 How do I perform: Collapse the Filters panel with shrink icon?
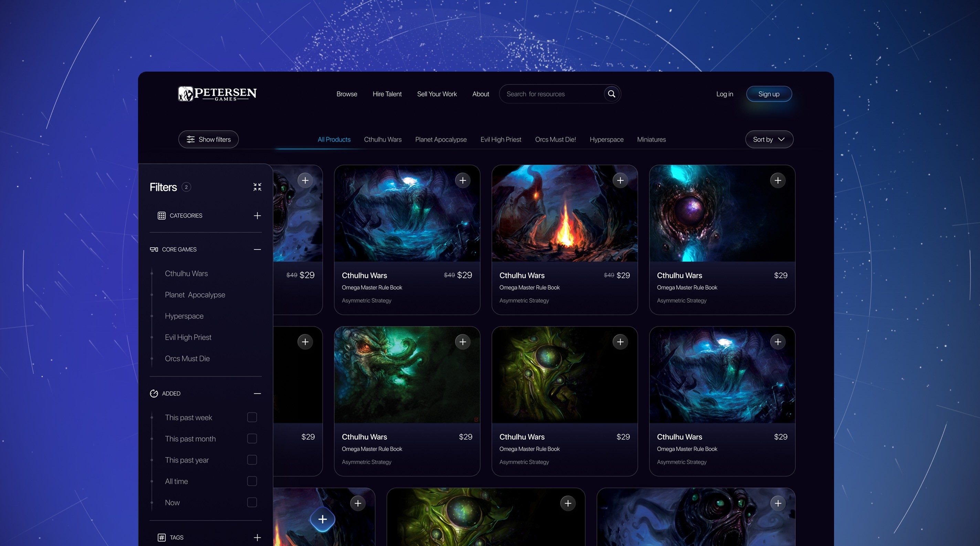pyautogui.click(x=257, y=187)
